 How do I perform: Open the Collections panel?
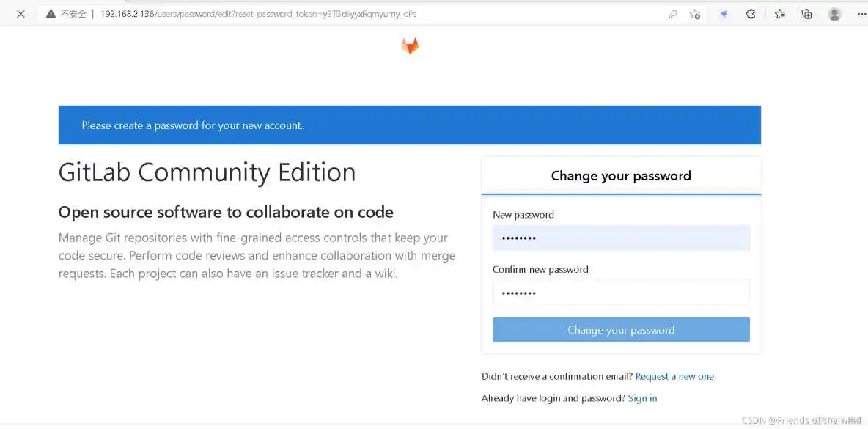(806, 14)
